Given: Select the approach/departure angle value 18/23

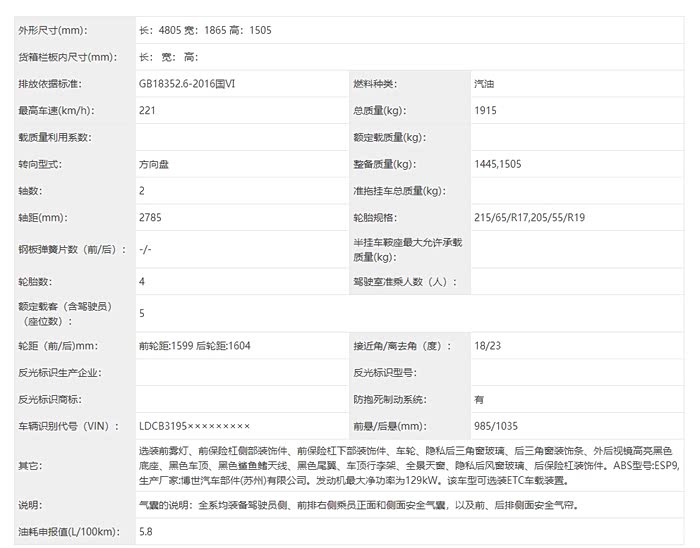Looking at the screenshot, I should click(x=488, y=346).
